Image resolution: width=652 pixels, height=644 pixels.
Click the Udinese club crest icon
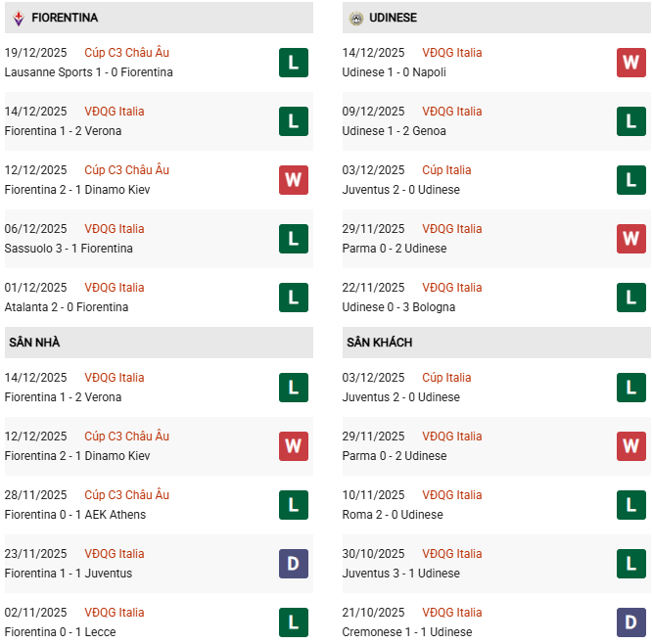pos(355,18)
